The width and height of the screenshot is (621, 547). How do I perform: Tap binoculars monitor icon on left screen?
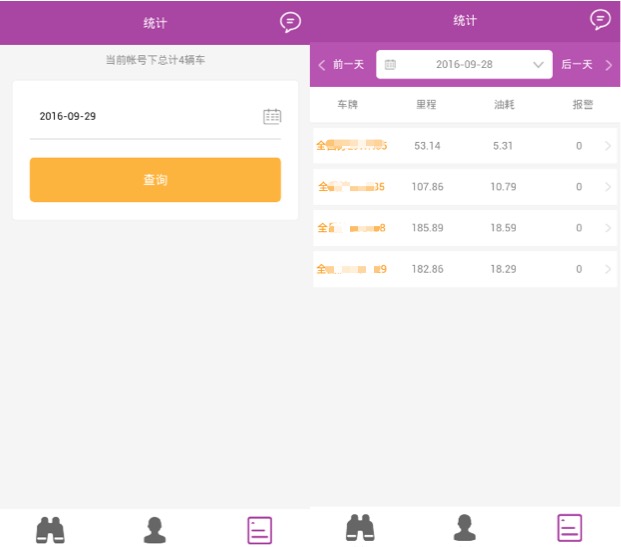pos(50,529)
